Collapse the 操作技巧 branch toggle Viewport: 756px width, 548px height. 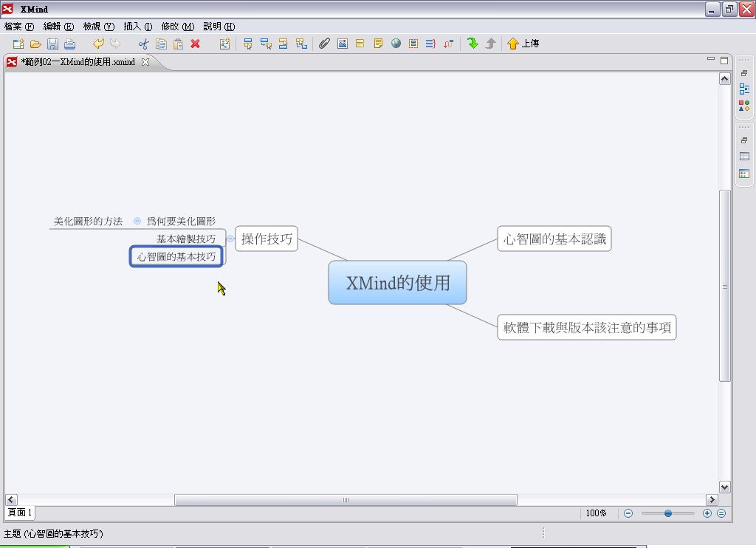[x=230, y=239]
